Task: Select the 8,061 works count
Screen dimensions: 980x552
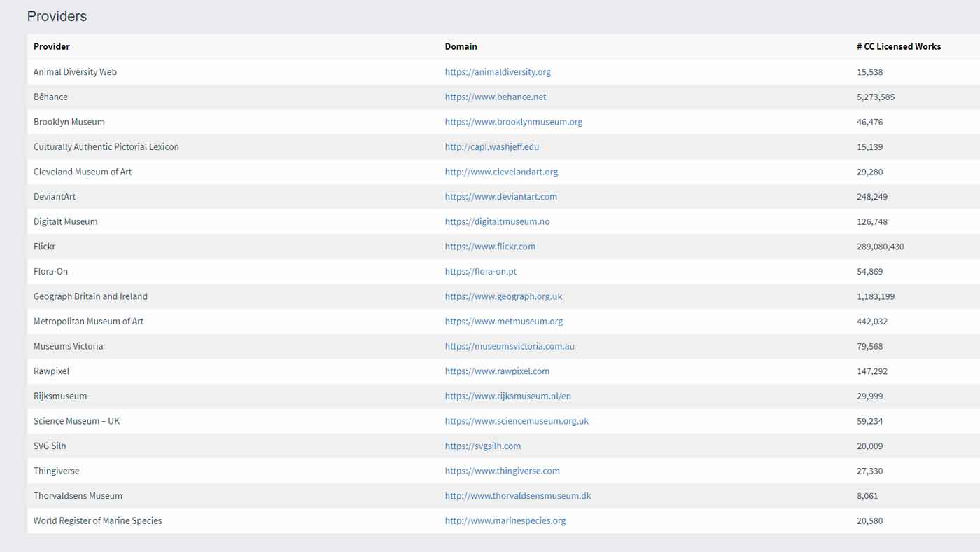Action: point(867,496)
